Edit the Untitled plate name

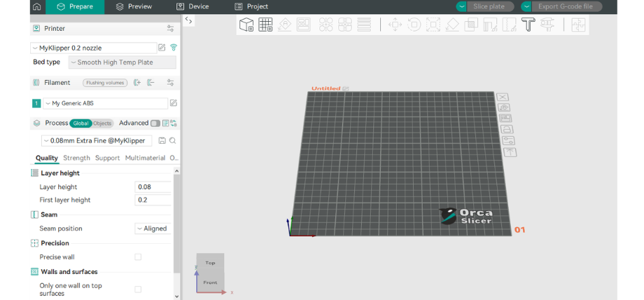click(345, 88)
